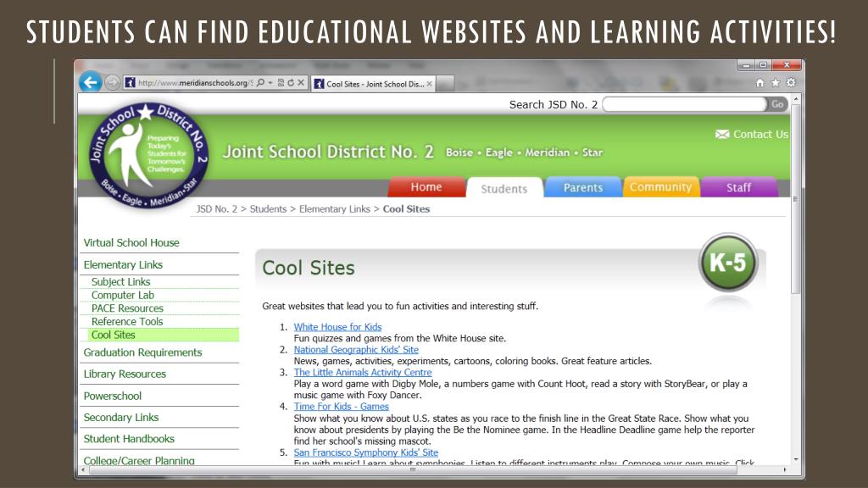Click the Contact Us envelope icon

coord(722,135)
